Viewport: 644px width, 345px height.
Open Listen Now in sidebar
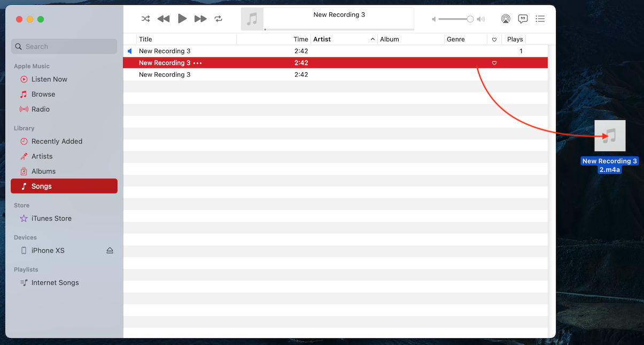(49, 79)
